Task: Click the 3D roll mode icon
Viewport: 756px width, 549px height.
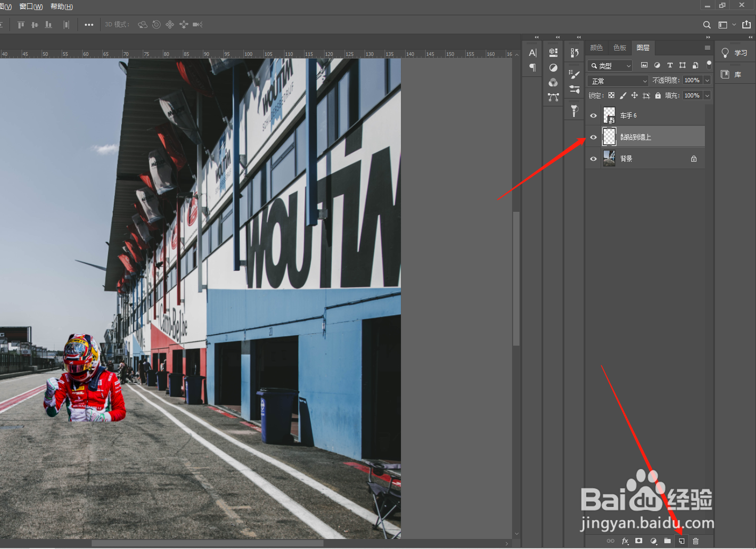Action: [156, 25]
